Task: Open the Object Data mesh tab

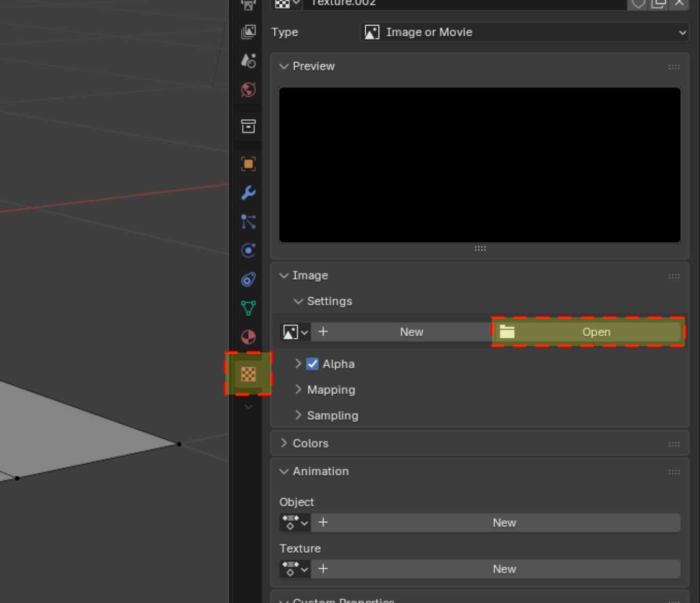Action: 248,308
